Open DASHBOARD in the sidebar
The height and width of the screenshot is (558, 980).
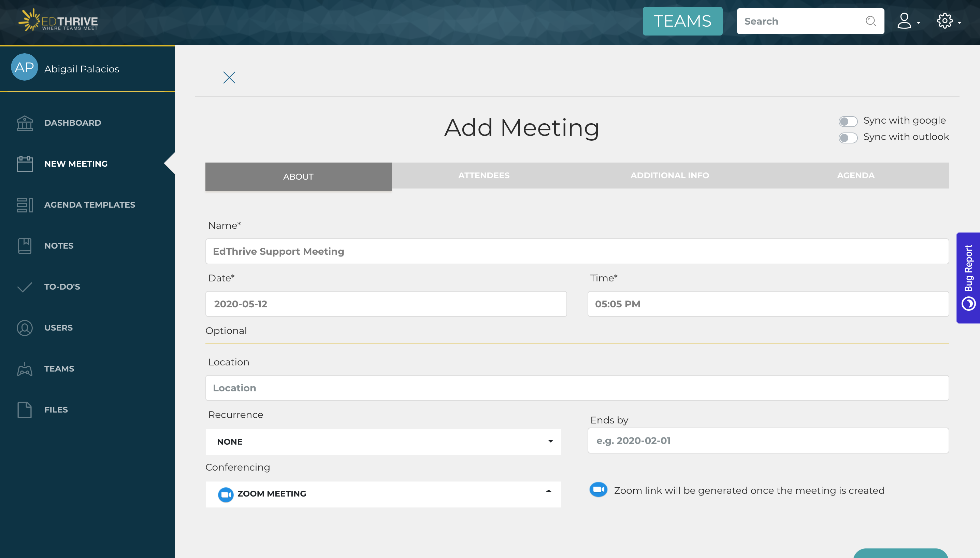73,123
